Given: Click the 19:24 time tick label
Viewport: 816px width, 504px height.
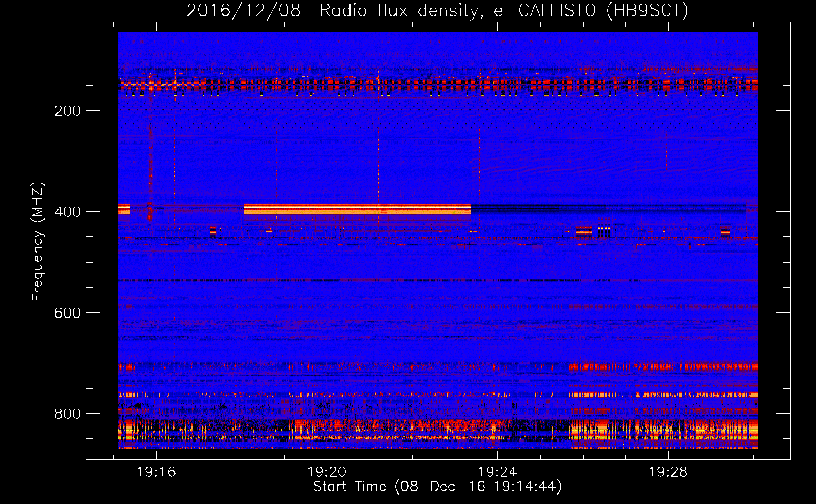Looking at the screenshot, I should pos(497,472).
